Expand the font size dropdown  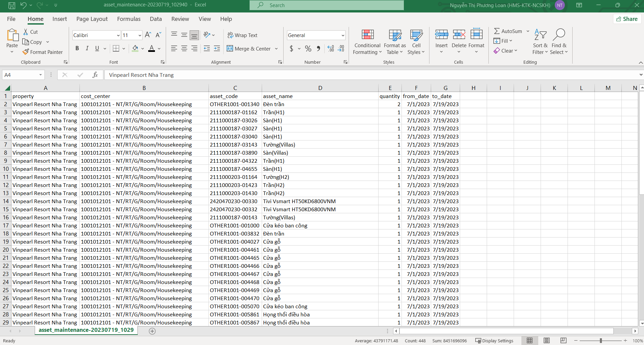tap(140, 35)
